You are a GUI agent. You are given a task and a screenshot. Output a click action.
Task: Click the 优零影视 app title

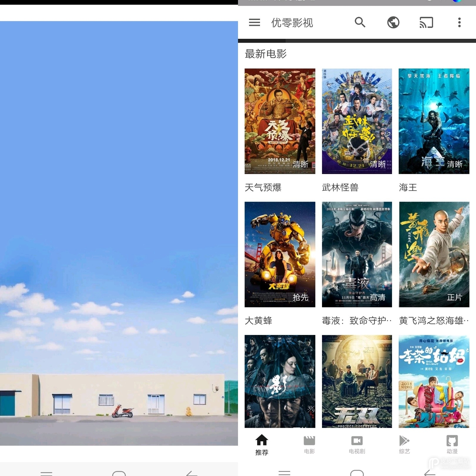292,23
